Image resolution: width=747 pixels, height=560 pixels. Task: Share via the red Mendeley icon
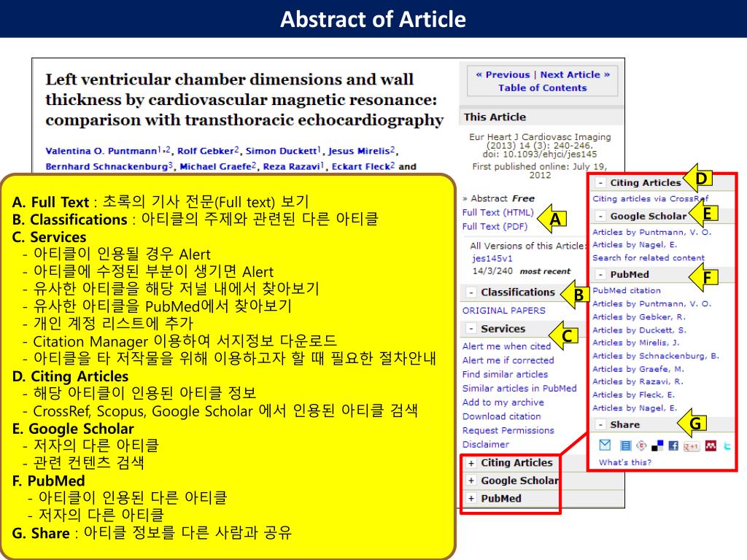pyautogui.click(x=711, y=446)
